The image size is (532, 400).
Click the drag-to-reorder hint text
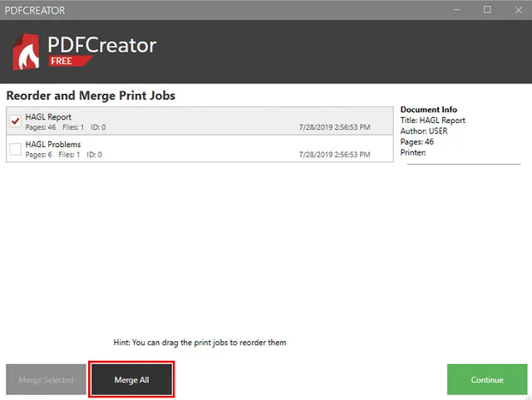[x=199, y=343]
